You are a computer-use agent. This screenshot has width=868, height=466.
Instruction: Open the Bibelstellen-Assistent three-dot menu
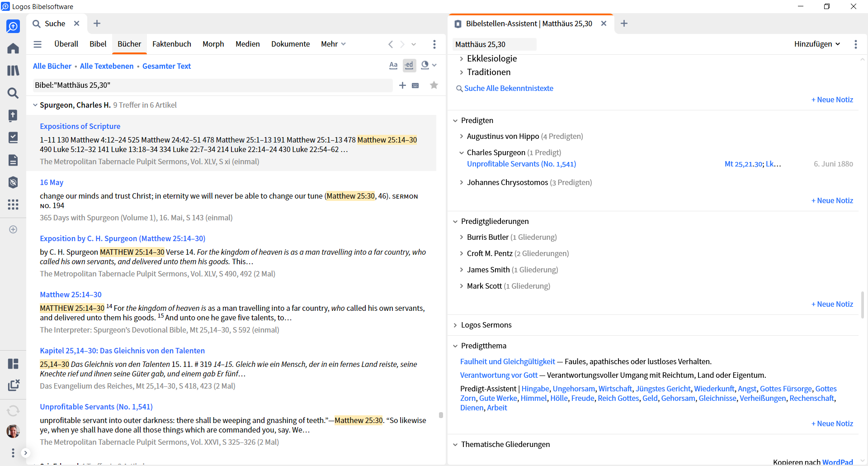coord(856,44)
